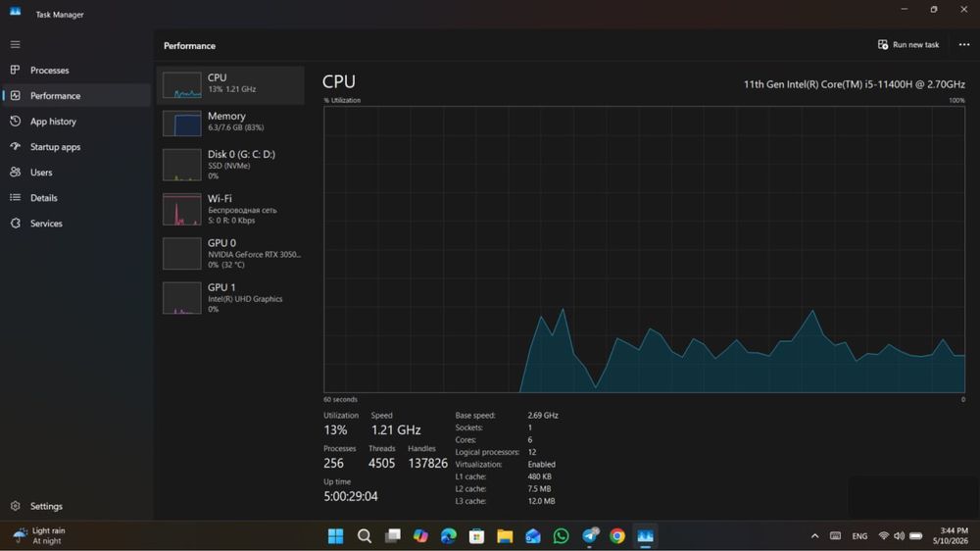980x551 pixels.
Task: Click the L1 cache 480 KB value
Action: click(x=539, y=476)
